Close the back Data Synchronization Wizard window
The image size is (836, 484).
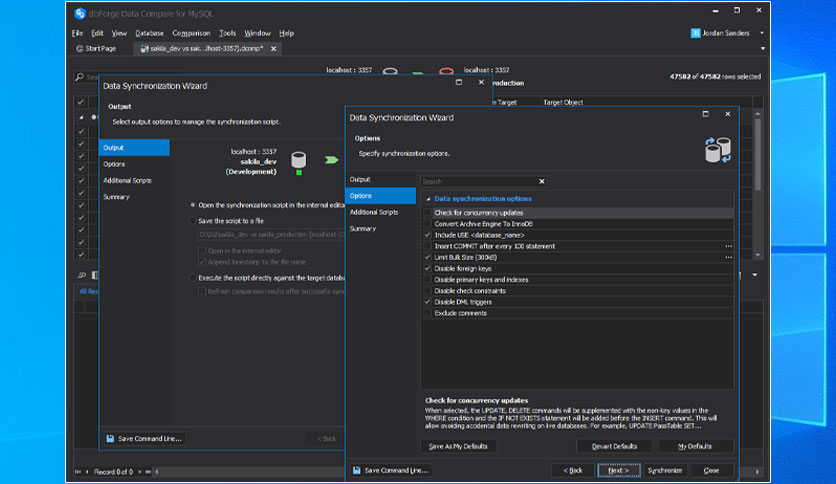coord(481,83)
